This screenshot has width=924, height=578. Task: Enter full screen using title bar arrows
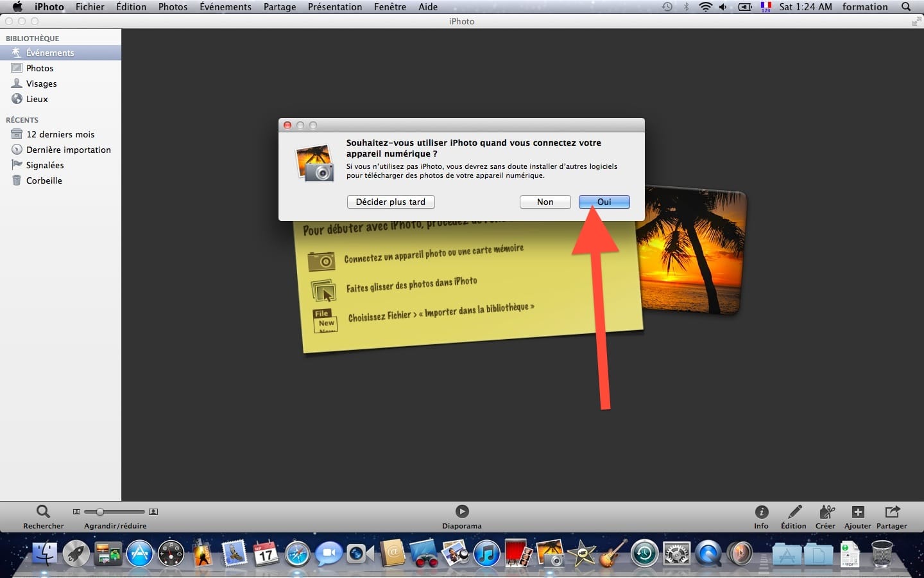pyautogui.click(x=916, y=21)
